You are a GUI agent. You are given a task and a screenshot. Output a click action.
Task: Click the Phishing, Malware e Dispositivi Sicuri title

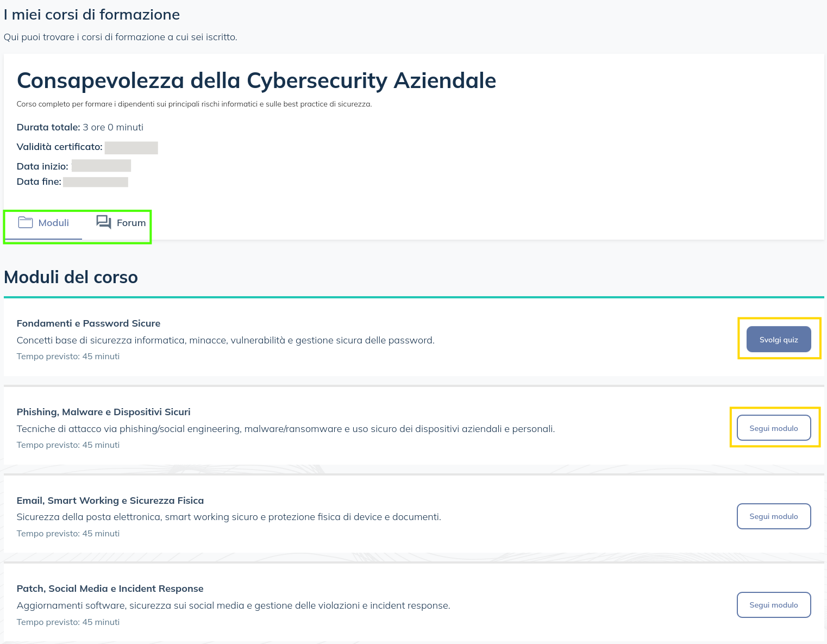pyautogui.click(x=104, y=411)
